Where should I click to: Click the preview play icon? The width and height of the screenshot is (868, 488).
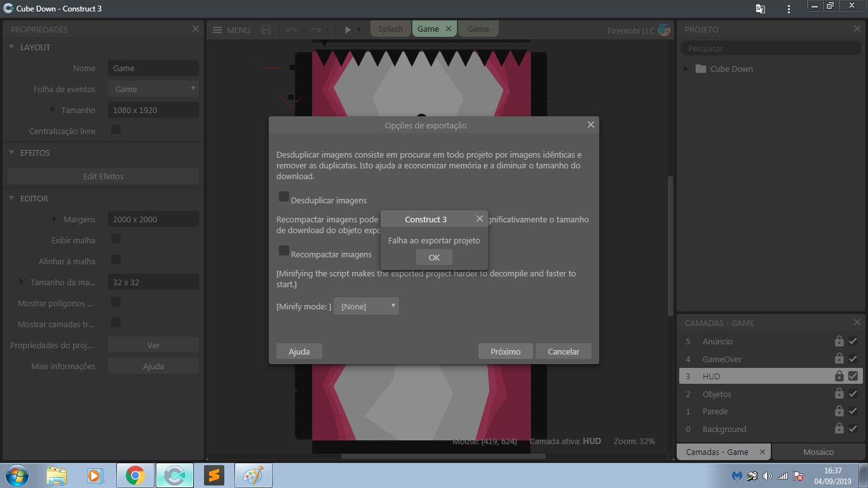point(348,30)
